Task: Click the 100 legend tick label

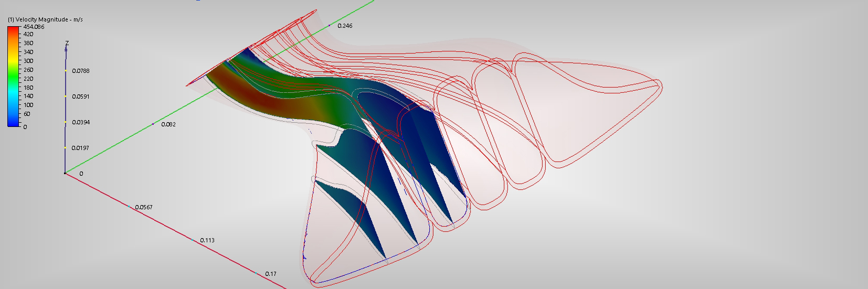Action: pos(28,105)
